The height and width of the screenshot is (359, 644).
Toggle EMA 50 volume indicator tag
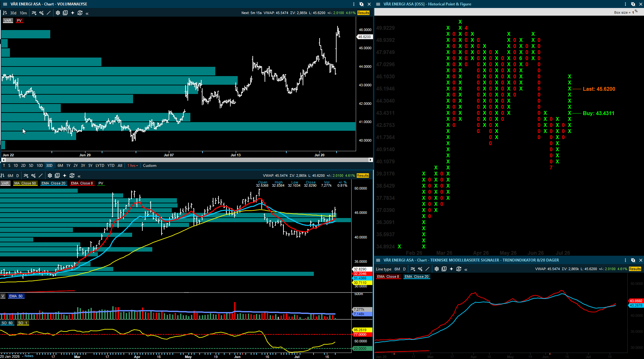click(x=16, y=296)
